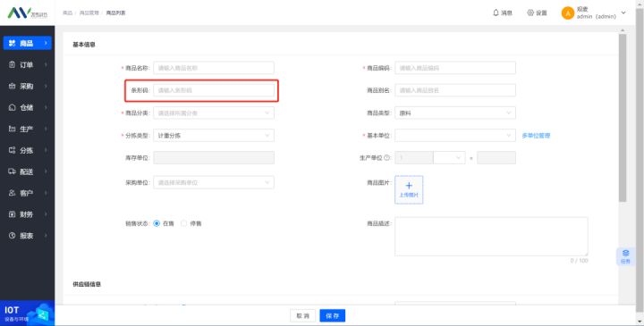Open the 采购单位 dropdown
Image resolution: width=644 pixels, height=326 pixels.
coord(214,182)
